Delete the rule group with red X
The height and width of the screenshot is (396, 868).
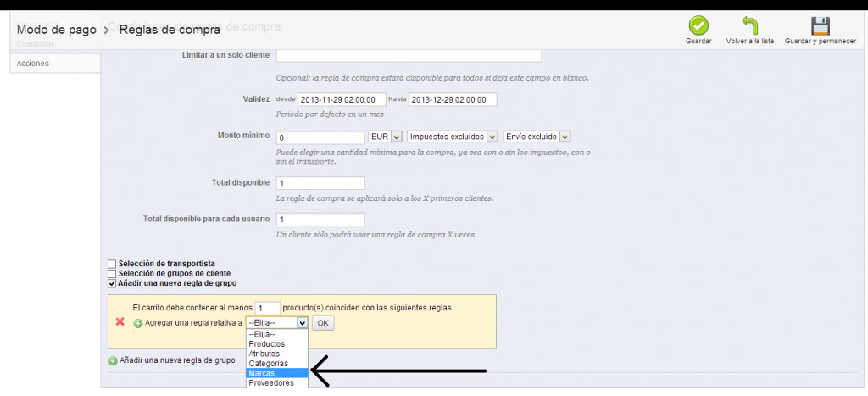[120, 322]
